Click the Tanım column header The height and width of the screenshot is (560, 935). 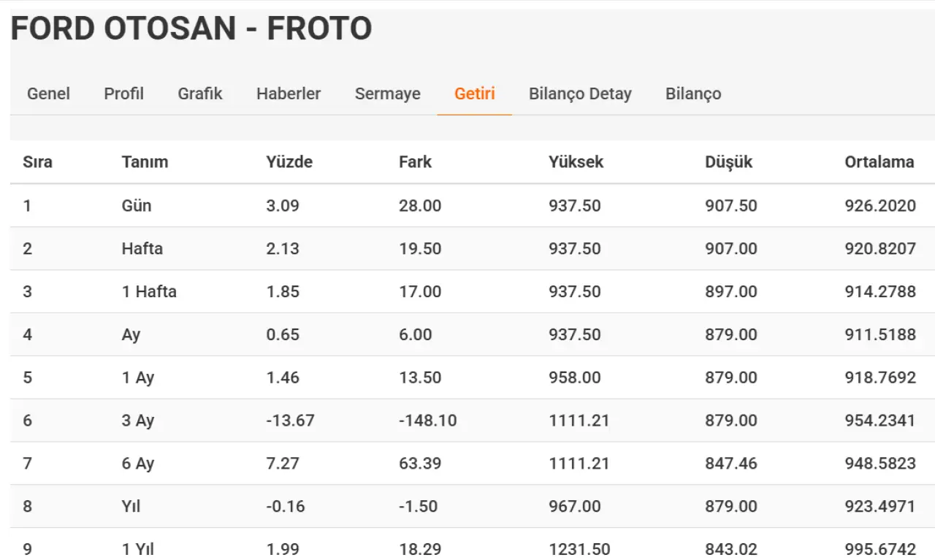click(145, 162)
